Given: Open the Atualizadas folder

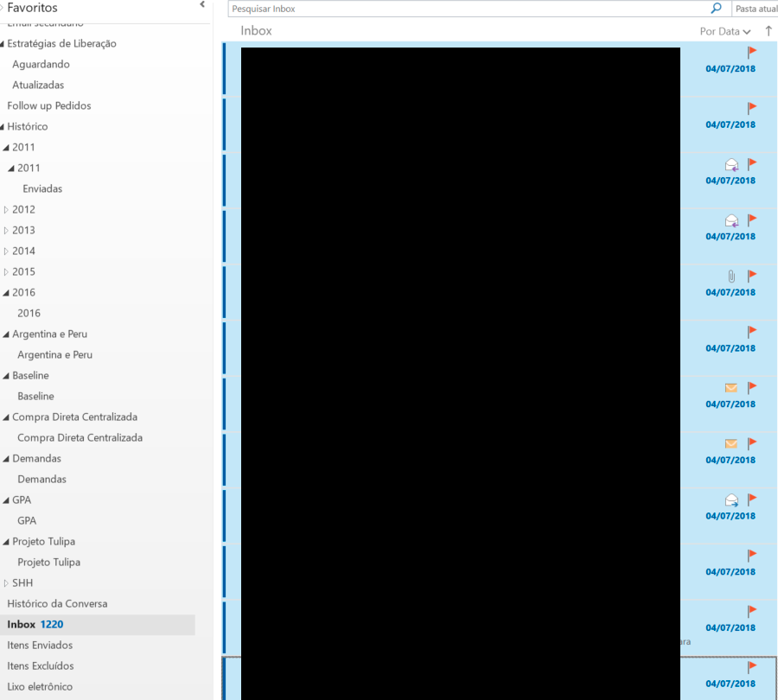Looking at the screenshot, I should (x=38, y=86).
